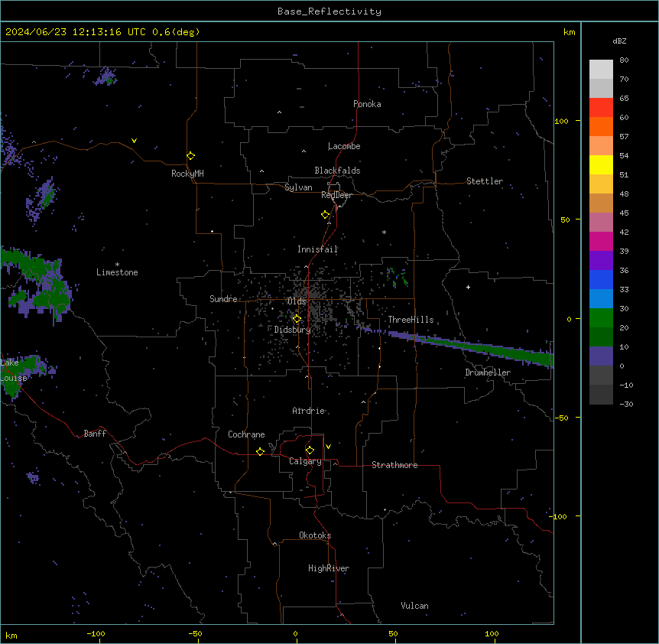659x644 pixels.
Task: Click the RockyMH label
Action: 187,174
